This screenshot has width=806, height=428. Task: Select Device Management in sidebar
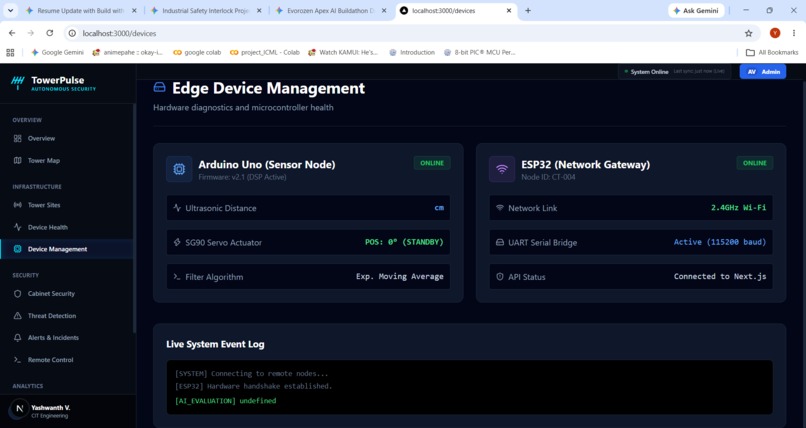click(x=67, y=249)
